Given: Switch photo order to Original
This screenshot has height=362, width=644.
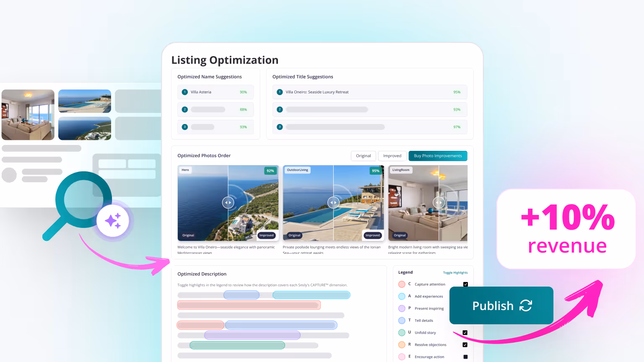Looking at the screenshot, I should 364,156.
